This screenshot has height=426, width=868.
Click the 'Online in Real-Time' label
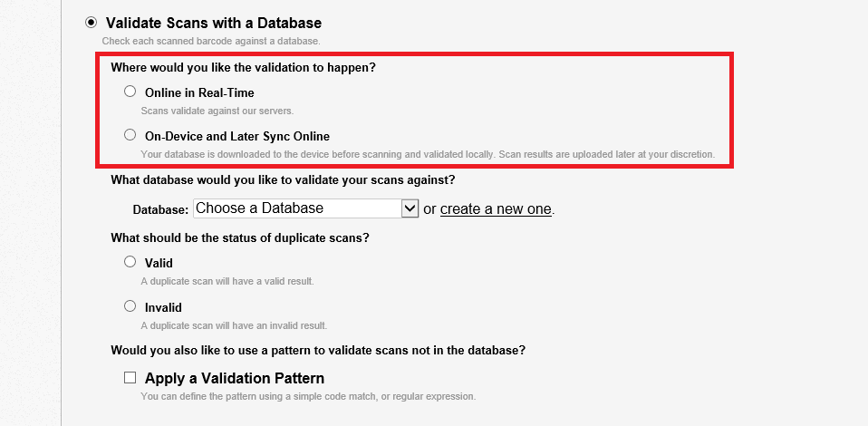[x=199, y=92]
